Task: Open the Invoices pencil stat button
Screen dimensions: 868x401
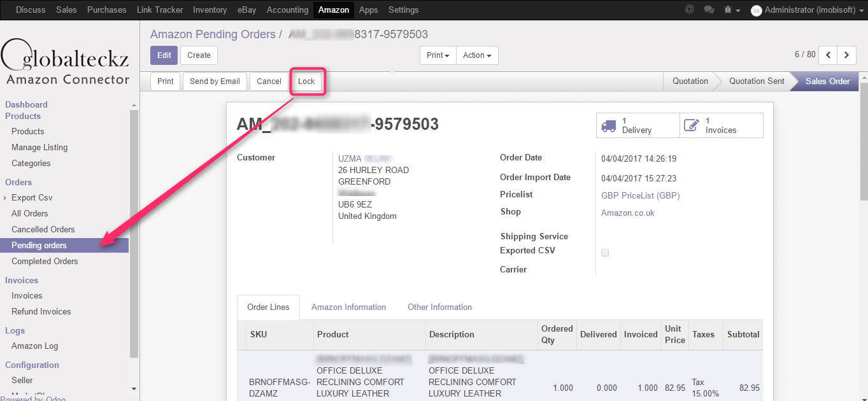Action: click(722, 125)
